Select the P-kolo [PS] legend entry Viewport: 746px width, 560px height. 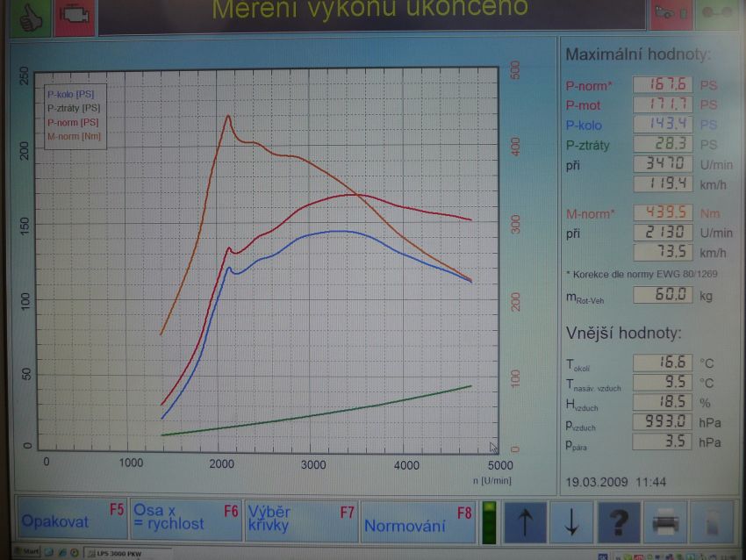pyautogui.click(x=71, y=94)
